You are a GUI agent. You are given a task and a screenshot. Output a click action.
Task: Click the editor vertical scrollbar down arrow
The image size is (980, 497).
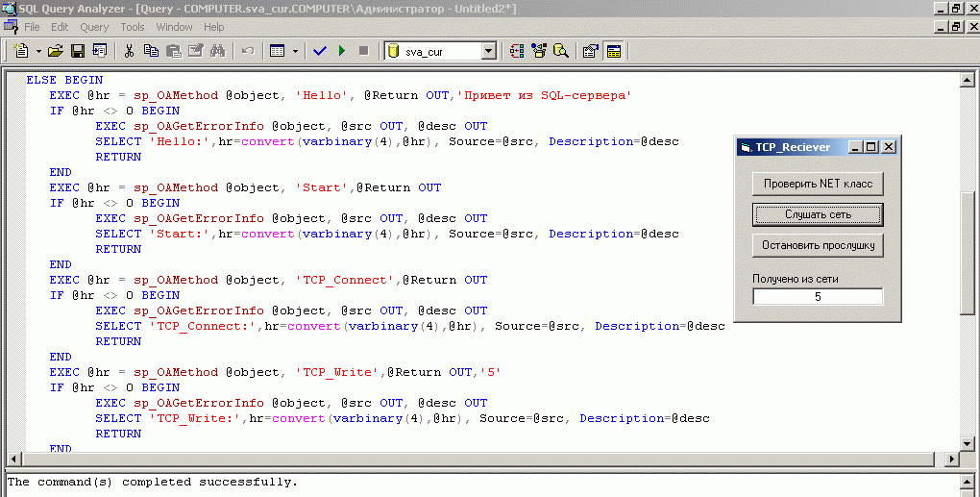[x=968, y=444]
